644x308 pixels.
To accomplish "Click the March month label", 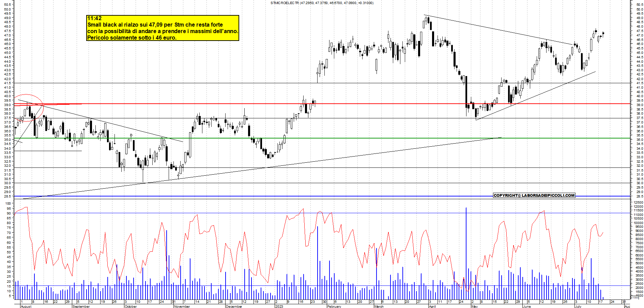I will [379, 306].
